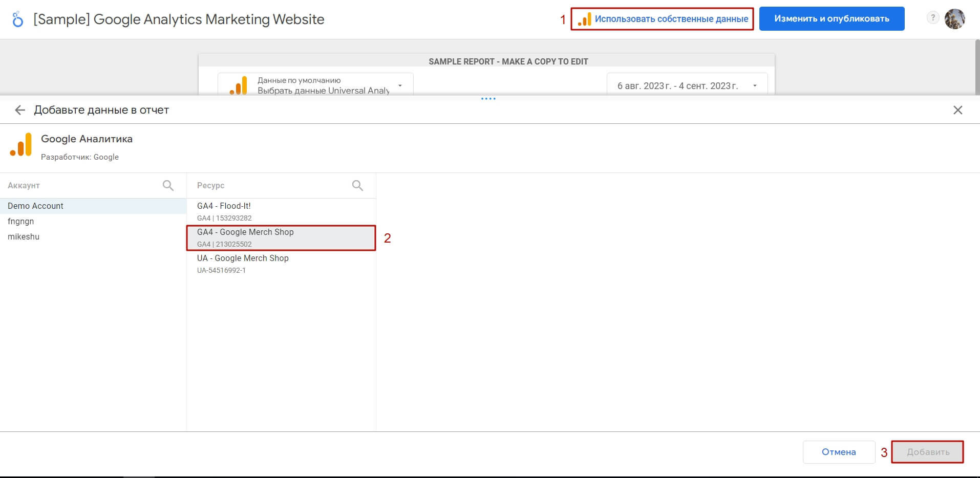This screenshot has height=478, width=980.
Task: Click Изменить и опубликовать button
Action: click(x=832, y=18)
